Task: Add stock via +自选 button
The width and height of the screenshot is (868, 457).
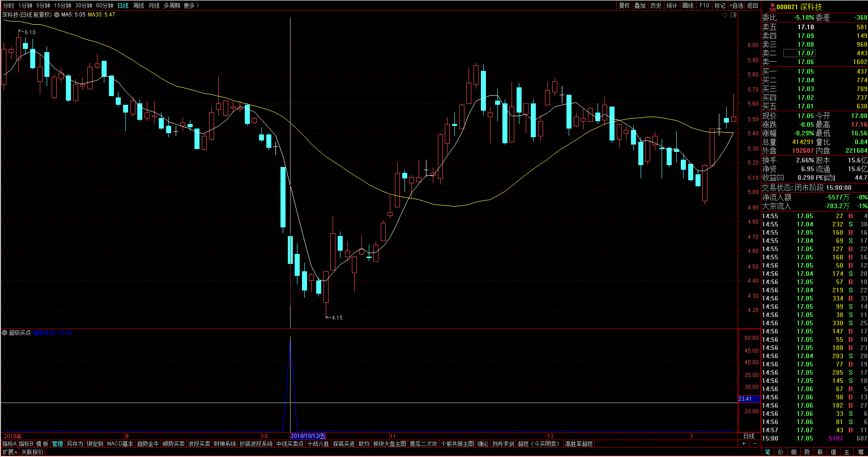Action: pos(736,5)
